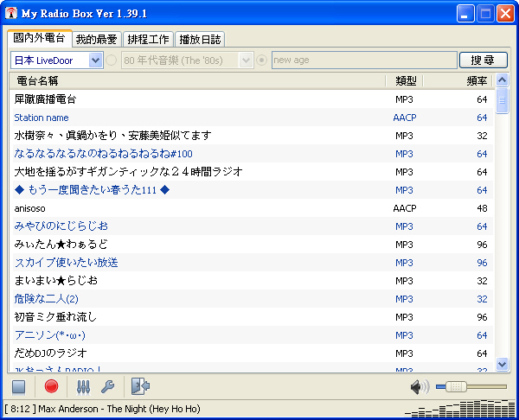Click the scrollbar down arrow
Image resolution: width=519 pixels, height=420 pixels.
[x=502, y=364]
